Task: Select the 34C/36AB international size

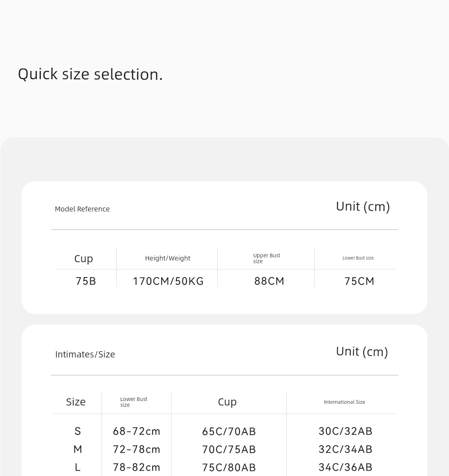Action: pyautogui.click(x=345, y=467)
